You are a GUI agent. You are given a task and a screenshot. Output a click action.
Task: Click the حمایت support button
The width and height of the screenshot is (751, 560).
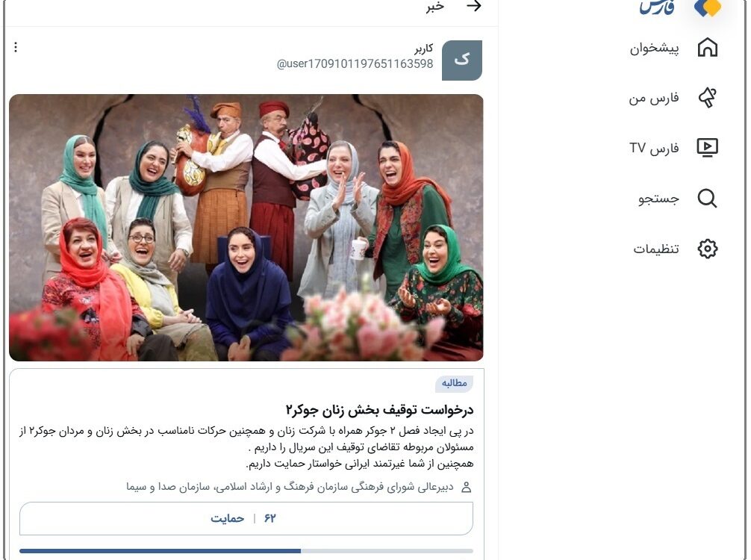coord(246,518)
